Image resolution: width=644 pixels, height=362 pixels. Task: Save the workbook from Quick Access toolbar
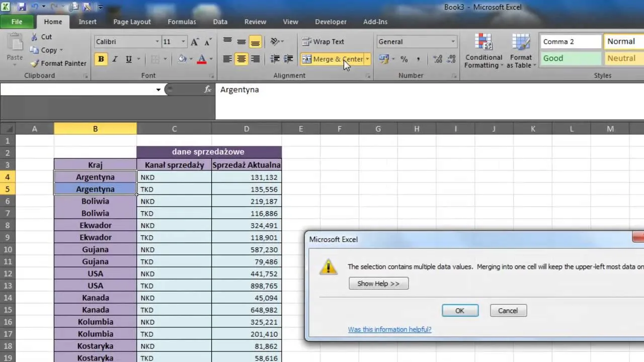(x=22, y=7)
